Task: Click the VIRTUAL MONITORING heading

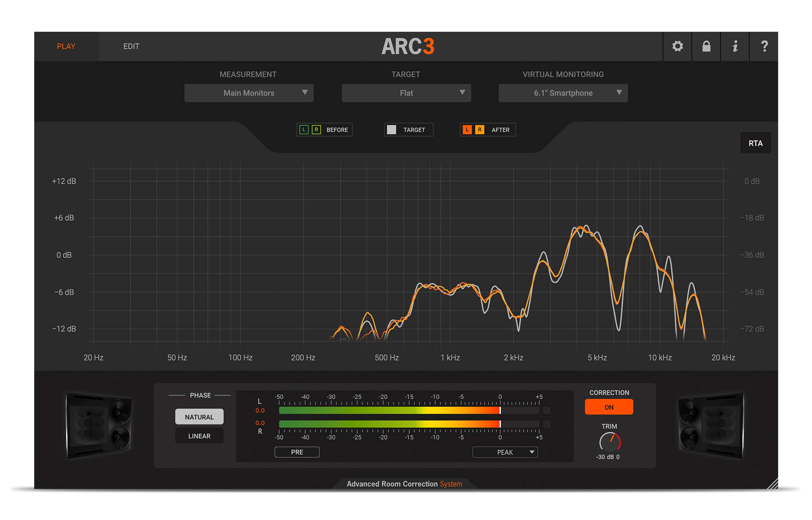Action: click(563, 74)
